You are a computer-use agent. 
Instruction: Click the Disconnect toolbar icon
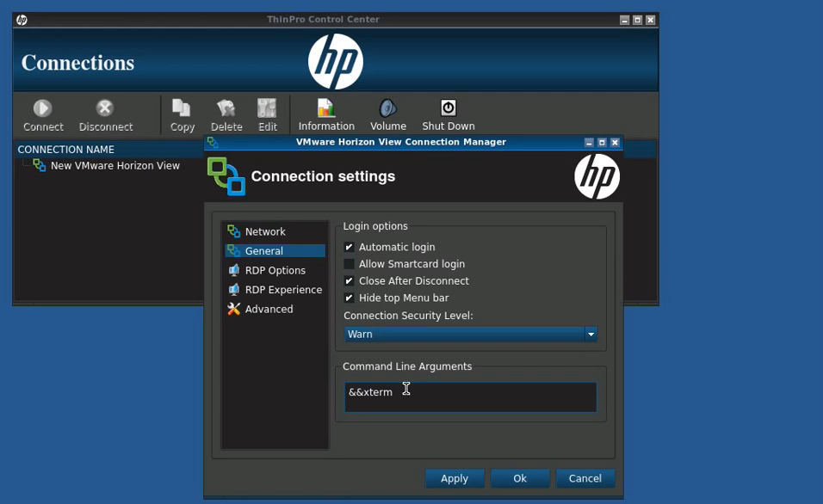pyautogui.click(x=105, y=108)
